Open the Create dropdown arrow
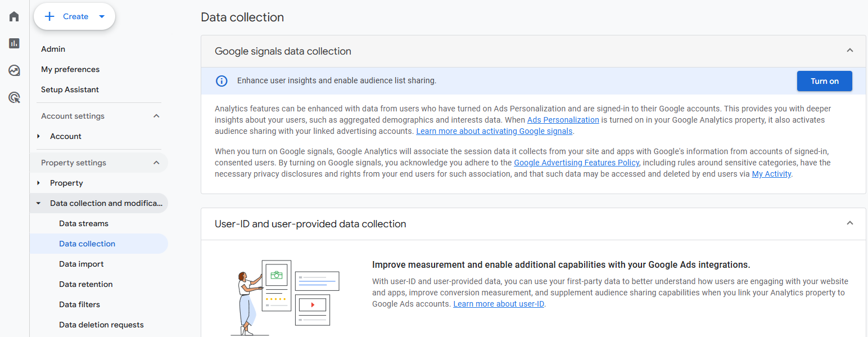Viewport: 868px width, 337px height. [x=102, y=16]
